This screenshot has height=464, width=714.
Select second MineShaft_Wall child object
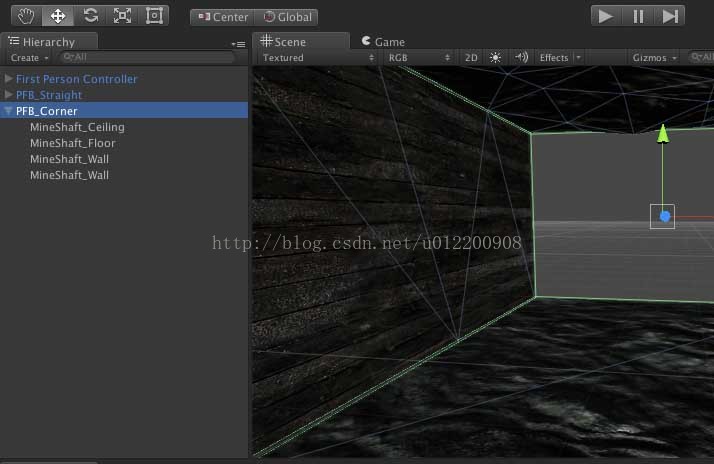tap(69, 175)
